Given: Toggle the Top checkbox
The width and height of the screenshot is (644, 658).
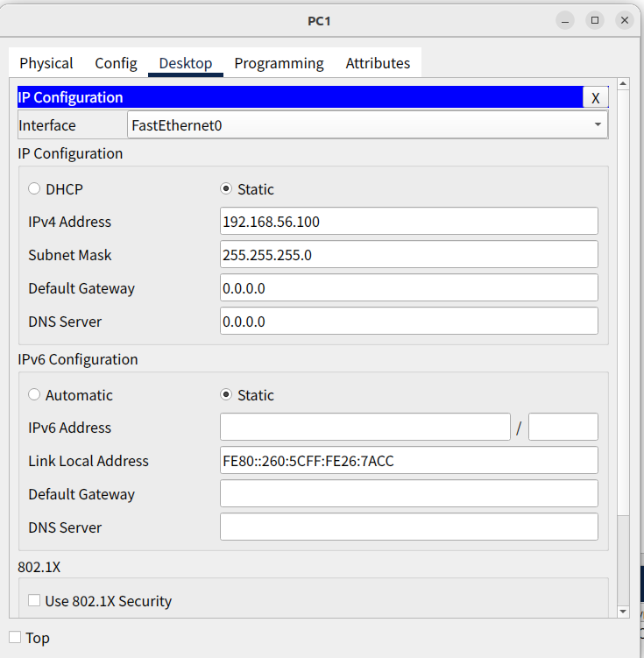Looking at the screenshot, I should (x=15, y=637).
